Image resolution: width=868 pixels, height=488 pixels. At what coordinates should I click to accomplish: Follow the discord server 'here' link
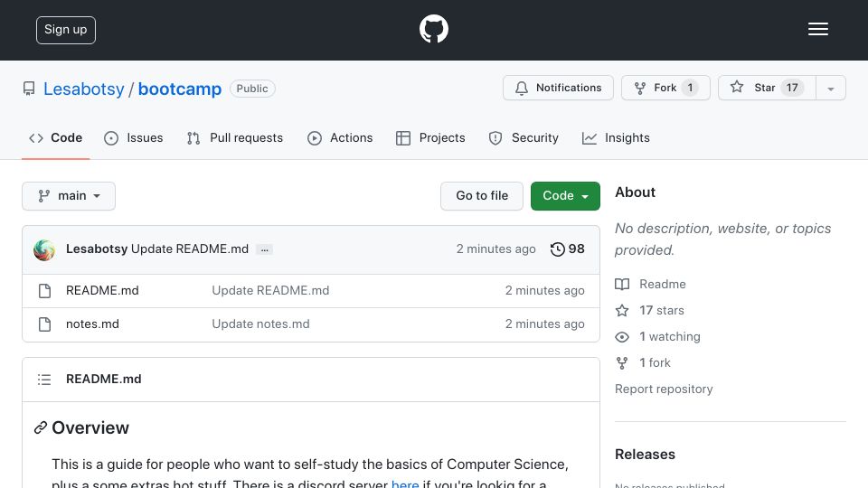405,484
